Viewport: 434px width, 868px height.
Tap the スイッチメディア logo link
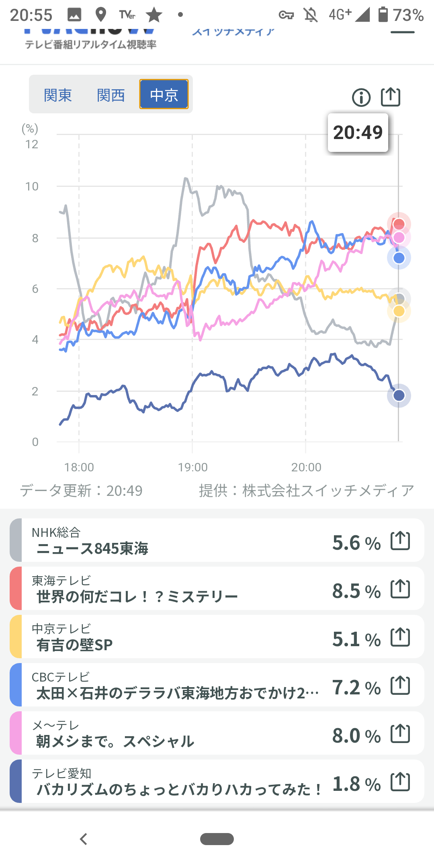(x=233, y=32)
